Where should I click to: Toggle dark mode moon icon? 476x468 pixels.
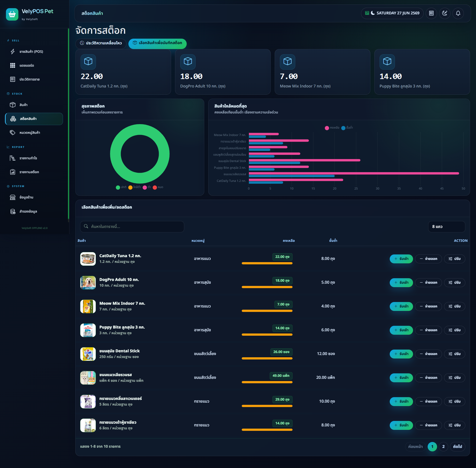pos(445,13)
